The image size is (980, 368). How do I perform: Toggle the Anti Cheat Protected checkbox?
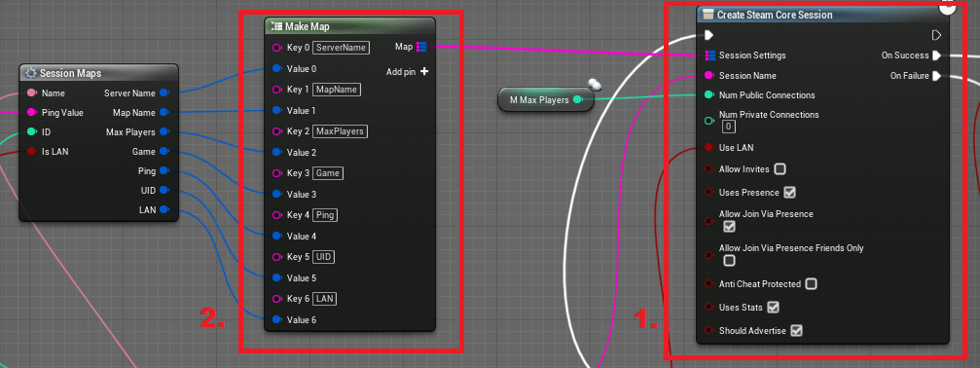coord(812,284)
